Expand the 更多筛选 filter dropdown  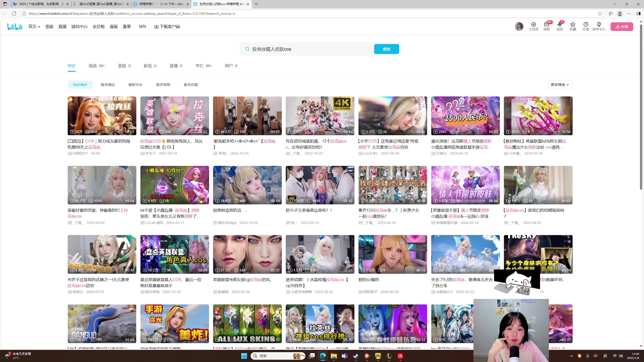560,85
